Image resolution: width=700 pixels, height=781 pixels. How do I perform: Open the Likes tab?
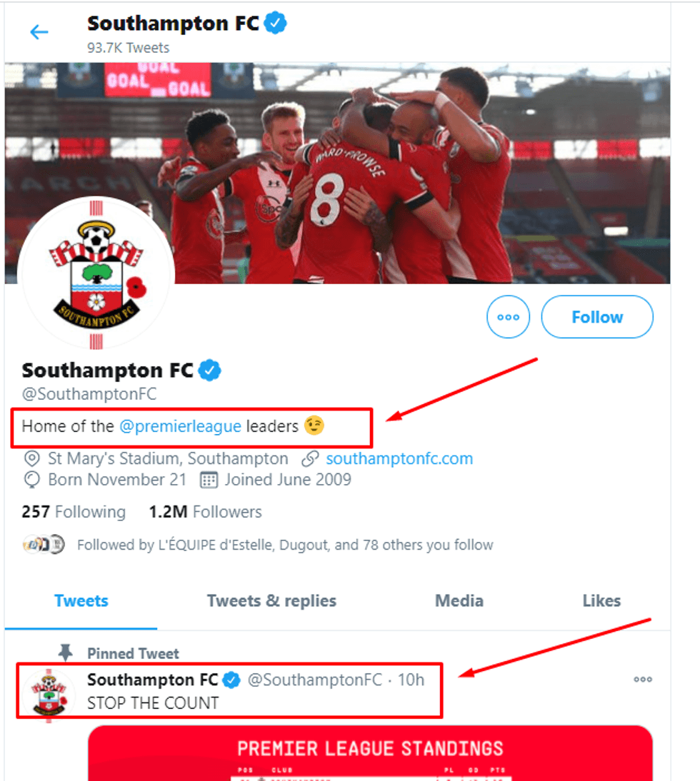[x=601, y=601]
